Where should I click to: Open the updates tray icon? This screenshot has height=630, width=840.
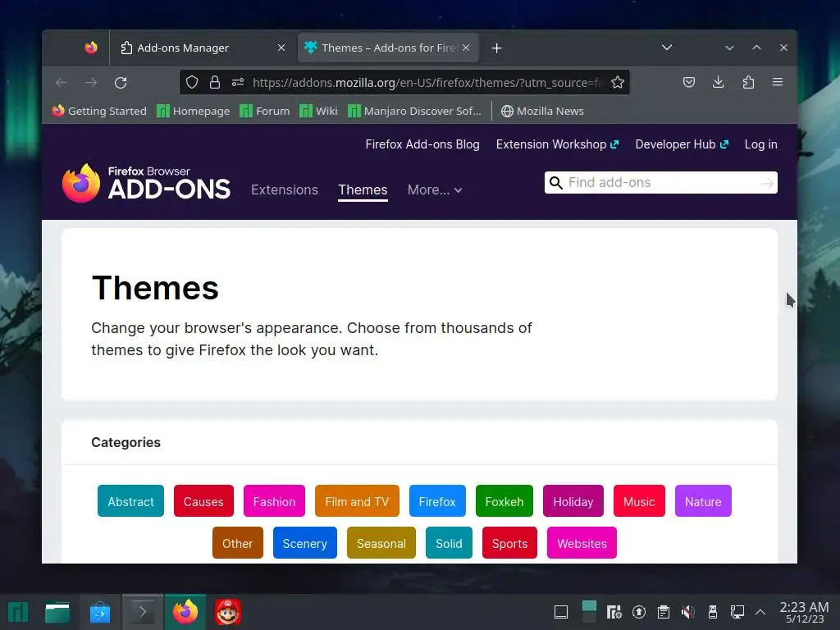pyautogui.click(x=638, y=612)
